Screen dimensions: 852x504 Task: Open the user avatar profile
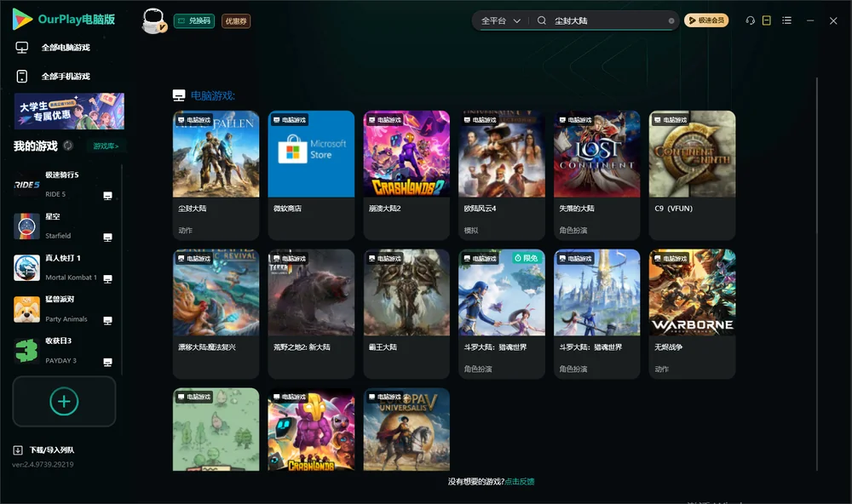(153, 20)
